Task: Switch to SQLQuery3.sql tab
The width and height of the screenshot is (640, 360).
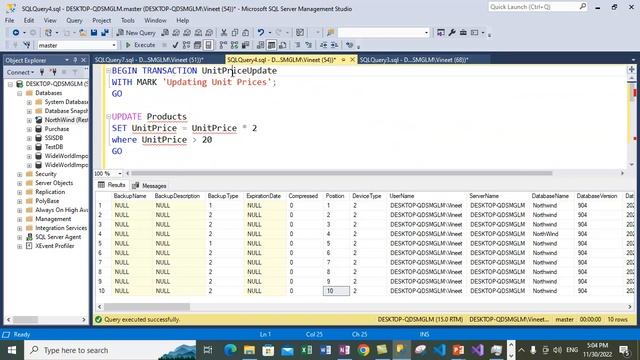Action: pos(414,60)
